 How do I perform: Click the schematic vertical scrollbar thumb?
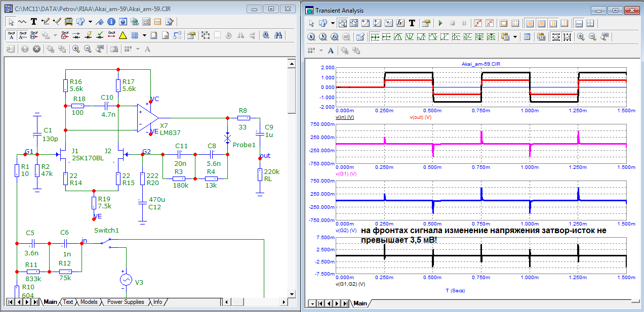(291, 91)
